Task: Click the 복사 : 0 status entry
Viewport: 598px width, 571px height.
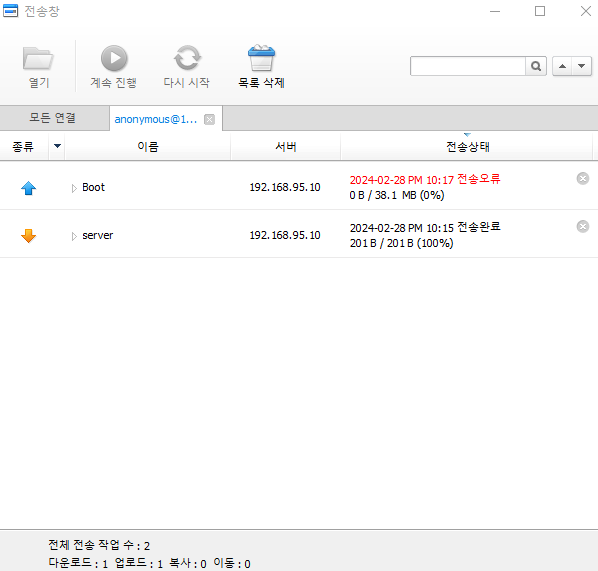Action: point(188,563)
